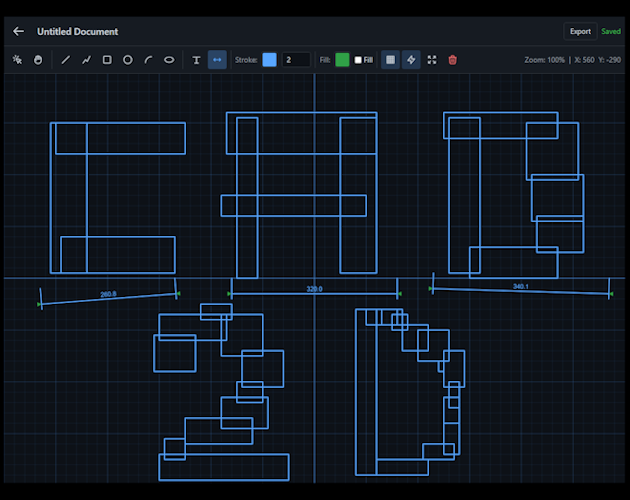630x500 pixels.
Task: Open the green fill color swatch
Action: pyautogui.click(x=342, y=60)
